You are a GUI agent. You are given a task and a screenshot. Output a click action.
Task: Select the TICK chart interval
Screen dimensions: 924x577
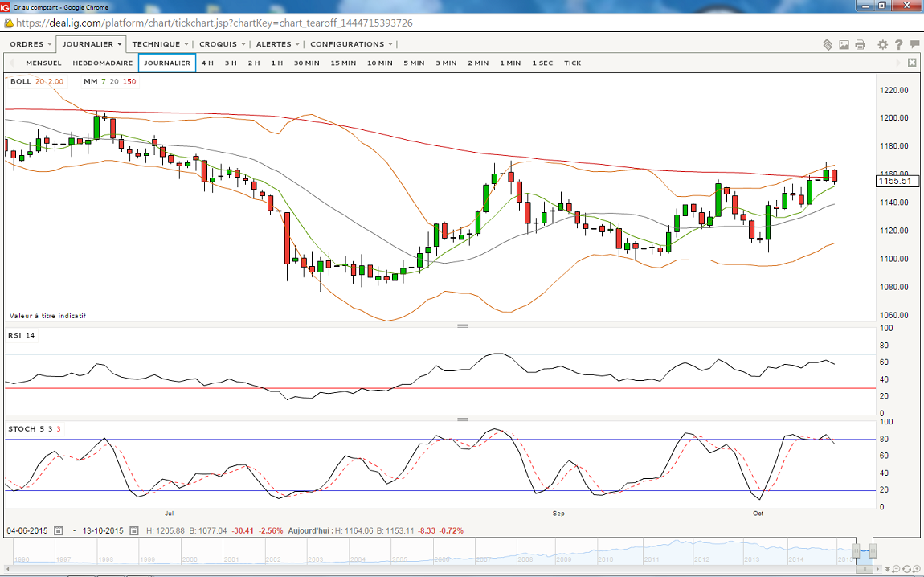pos(572,63)
